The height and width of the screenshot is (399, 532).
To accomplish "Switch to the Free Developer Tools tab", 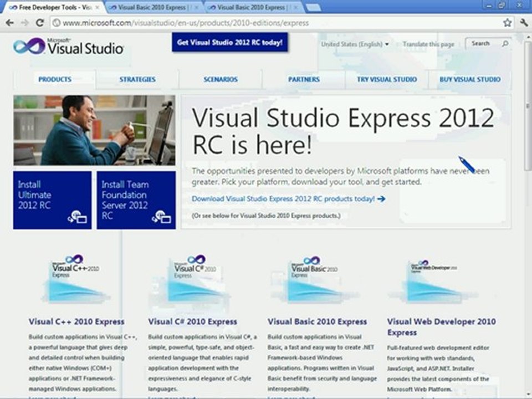I will pos(54,7).
